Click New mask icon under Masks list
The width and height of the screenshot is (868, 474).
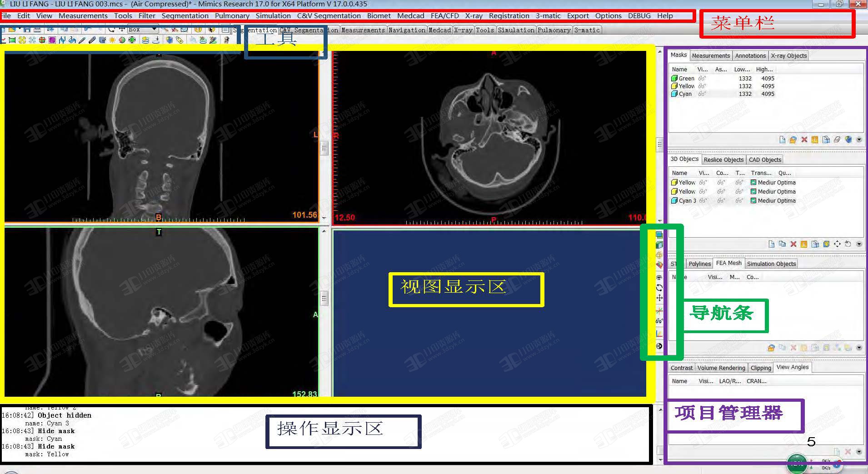point(783,140)
